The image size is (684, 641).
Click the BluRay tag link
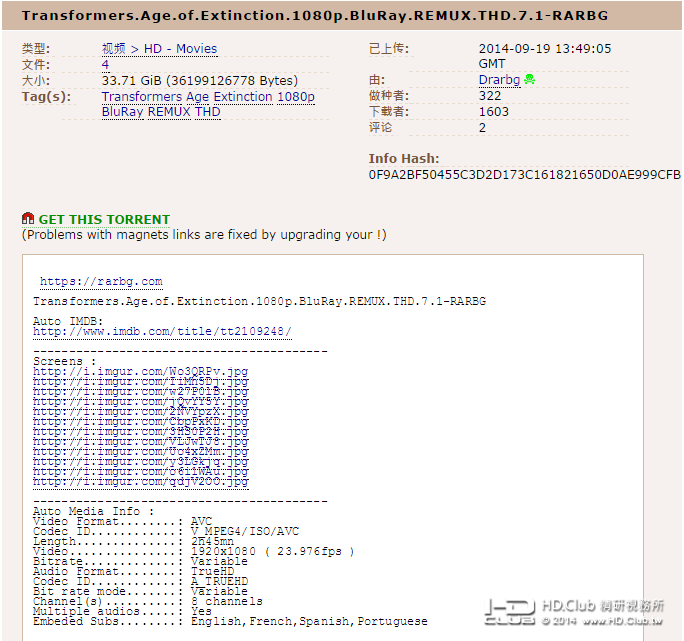(x=123, y=112)
